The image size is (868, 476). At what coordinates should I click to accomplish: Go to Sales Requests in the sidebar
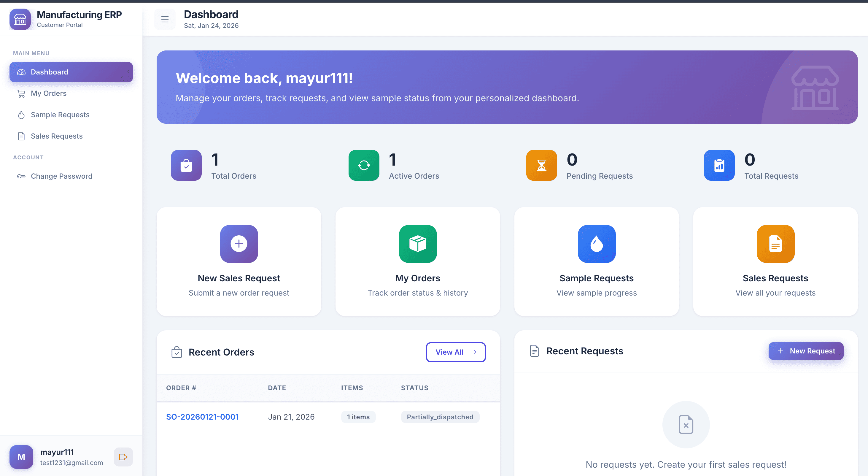point(57,136)
